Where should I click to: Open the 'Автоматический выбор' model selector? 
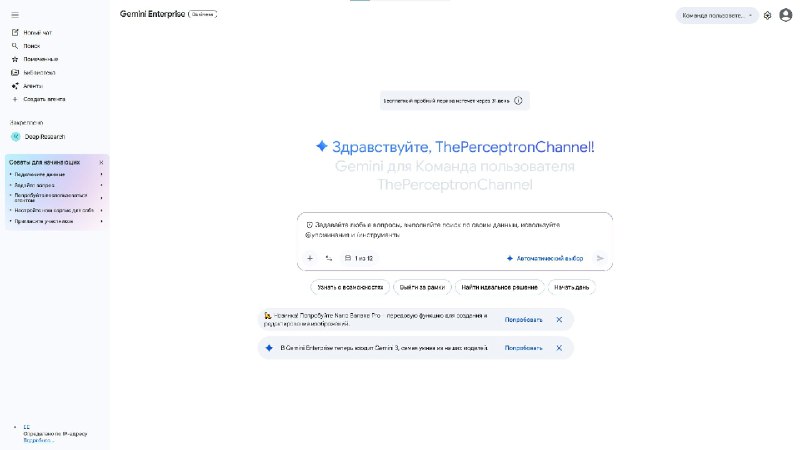coord(544,258)
